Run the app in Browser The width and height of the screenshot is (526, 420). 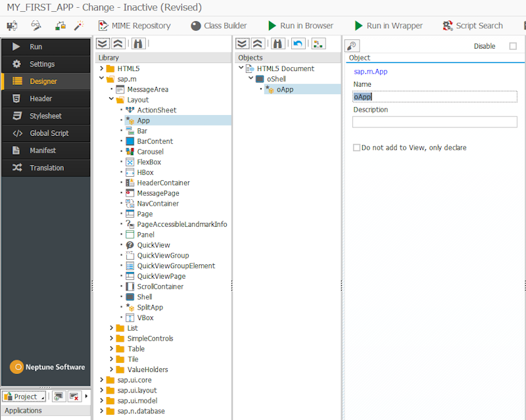pyautogui.click(x=300, y=26)
